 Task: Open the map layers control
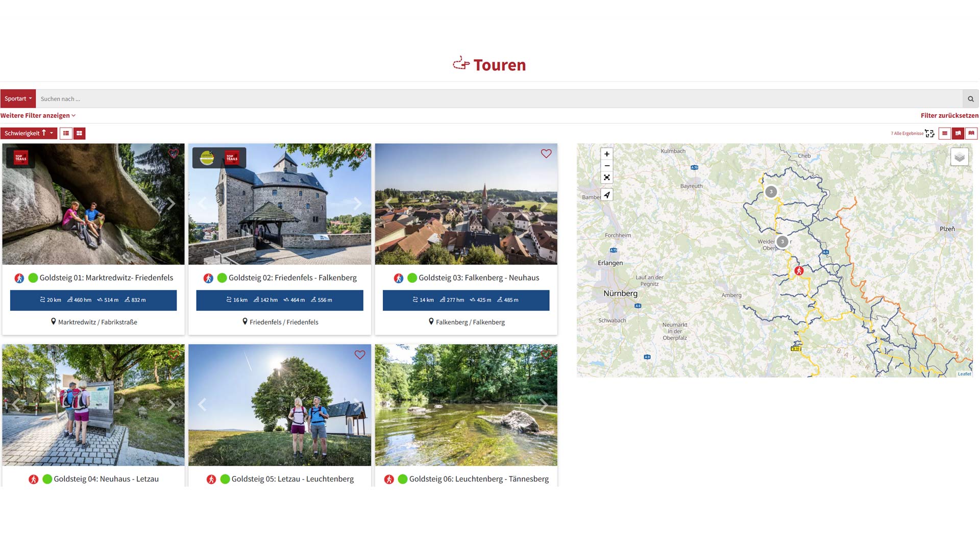click(x=959, y=157)
